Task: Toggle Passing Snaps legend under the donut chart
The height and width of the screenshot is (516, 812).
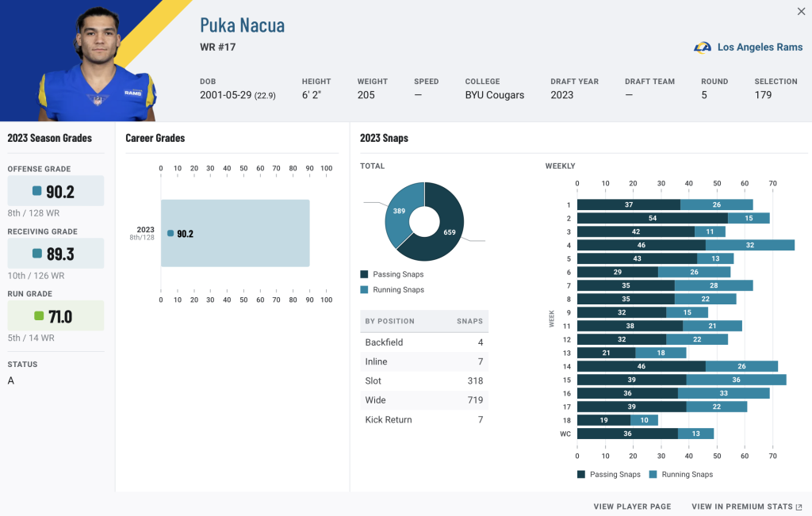Action: click(392, 274)
